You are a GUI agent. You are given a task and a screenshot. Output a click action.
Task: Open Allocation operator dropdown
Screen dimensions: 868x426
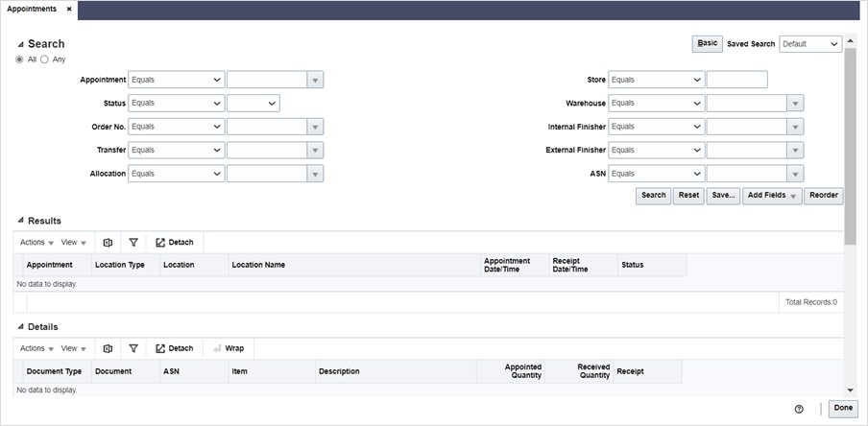click(176, 174)
